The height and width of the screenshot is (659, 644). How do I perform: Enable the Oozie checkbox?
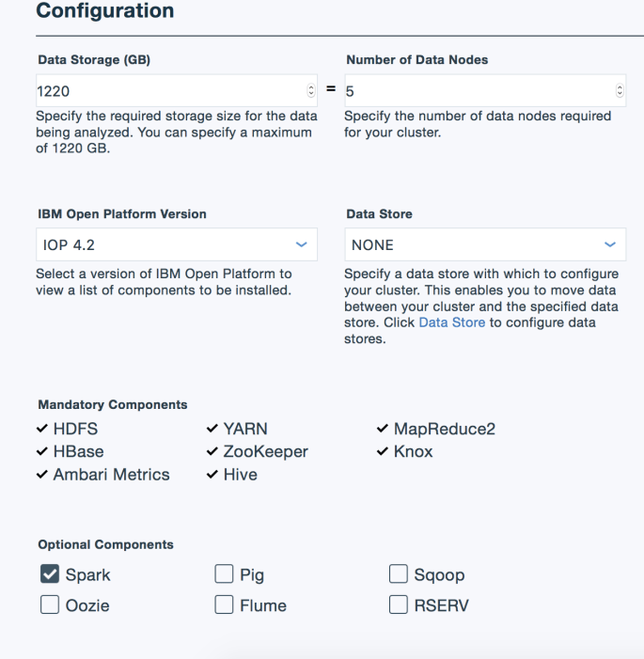coord(50,604)
